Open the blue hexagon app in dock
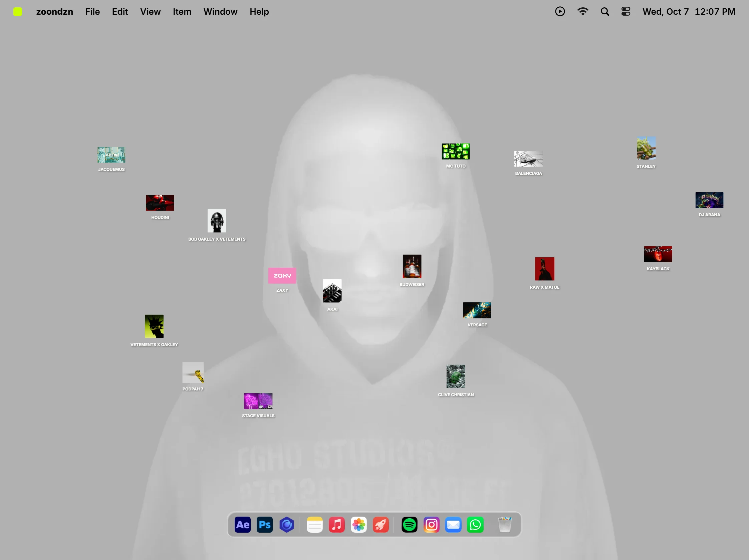The height and width of the screenshot is (560, 749). [x=286, y=525]
